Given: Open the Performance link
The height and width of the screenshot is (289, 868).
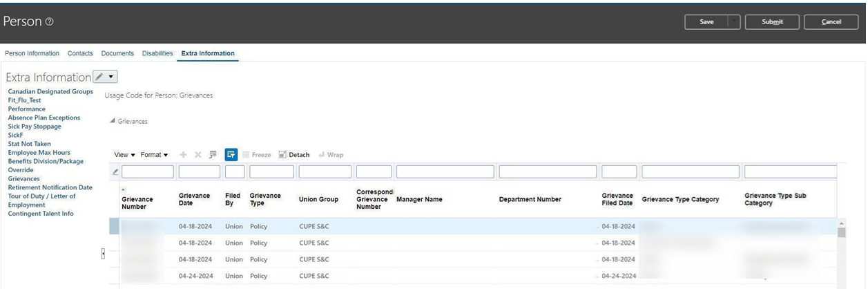Looking at the screenshot, I should (27, 109).
